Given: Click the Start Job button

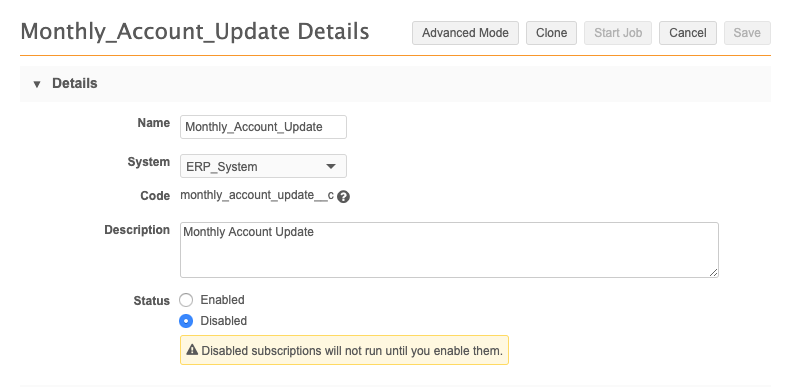Looking at the screenshot, I should pos(618,33).
